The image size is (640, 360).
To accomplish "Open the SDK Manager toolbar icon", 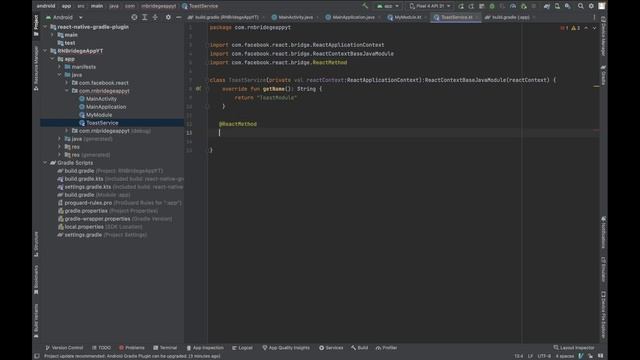I will [x=568, y=6].
